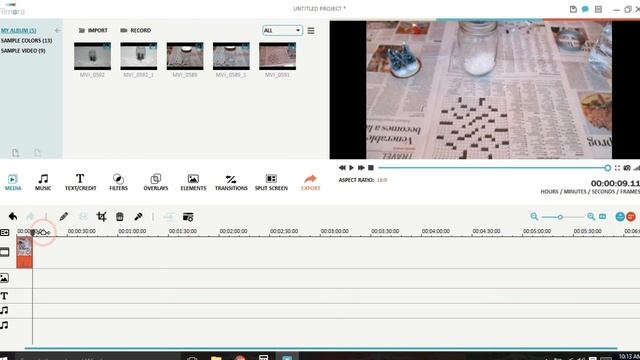Select the MVI_0592_1 media thumbnail
The height and width of the screenshot is (360, 640).
(x=138, y=56)
